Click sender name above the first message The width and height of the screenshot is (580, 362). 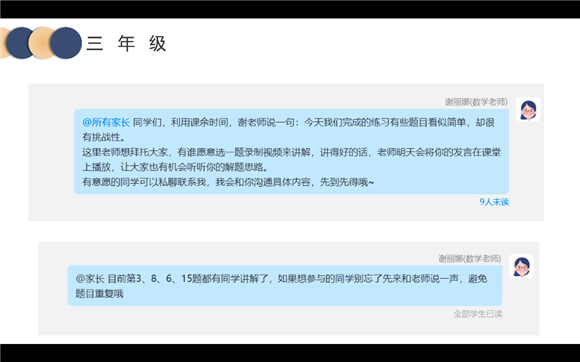(476, 102)
